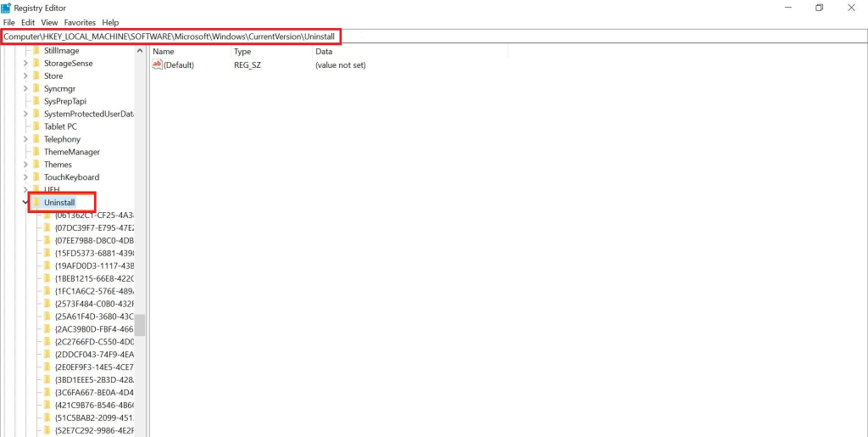Click the ThemeManager folder icon
This screenshot has width=868, height=437.
pyautogui.click(x=36, y=152)
